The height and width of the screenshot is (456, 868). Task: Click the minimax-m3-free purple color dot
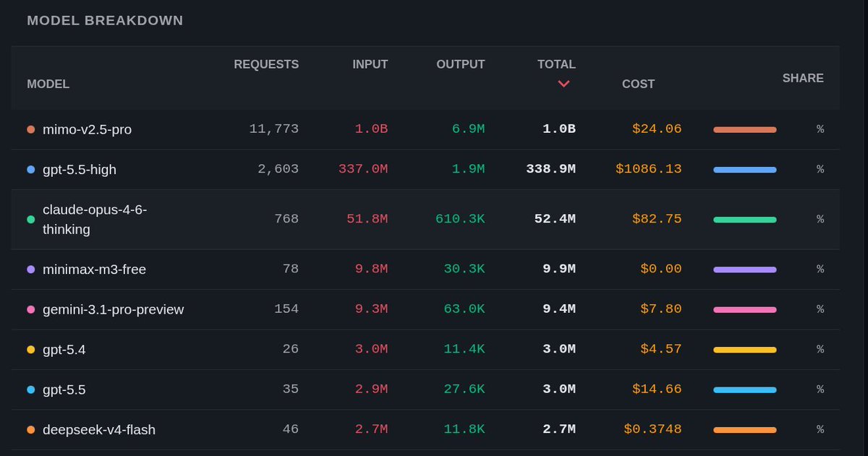coord(30,270)
